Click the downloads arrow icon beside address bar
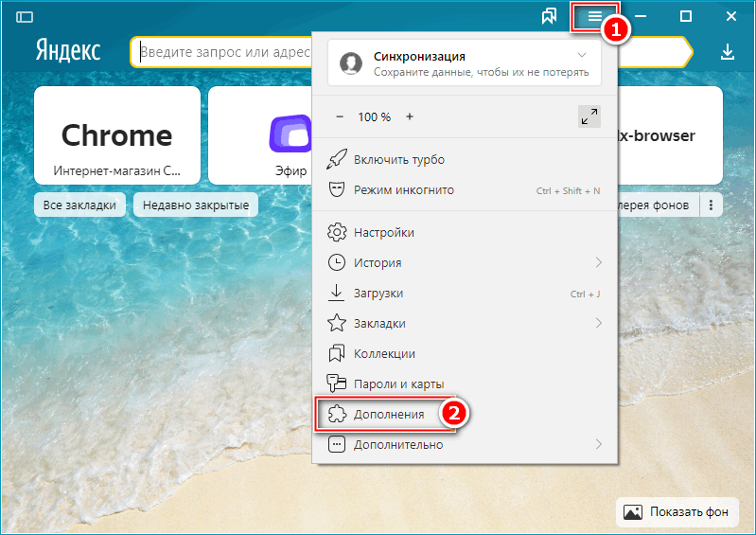The width and height of the screenshot is (756, 535). pos(727,52)
